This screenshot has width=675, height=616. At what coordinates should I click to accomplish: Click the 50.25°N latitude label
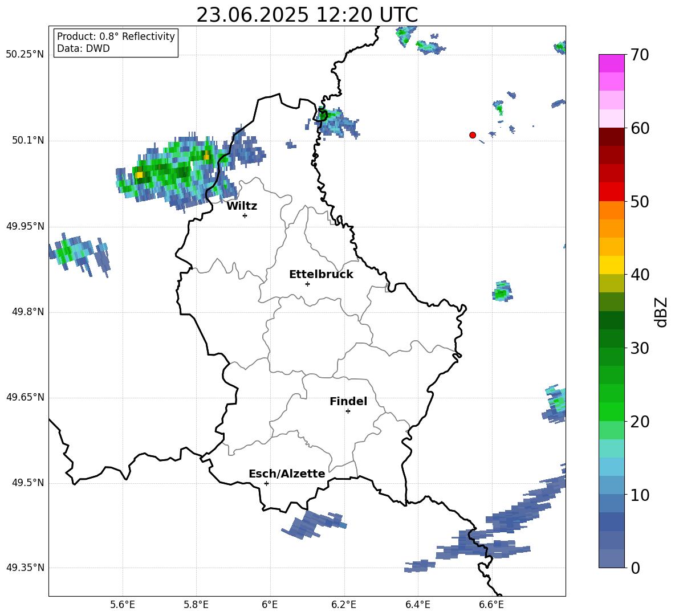(25, 55)
